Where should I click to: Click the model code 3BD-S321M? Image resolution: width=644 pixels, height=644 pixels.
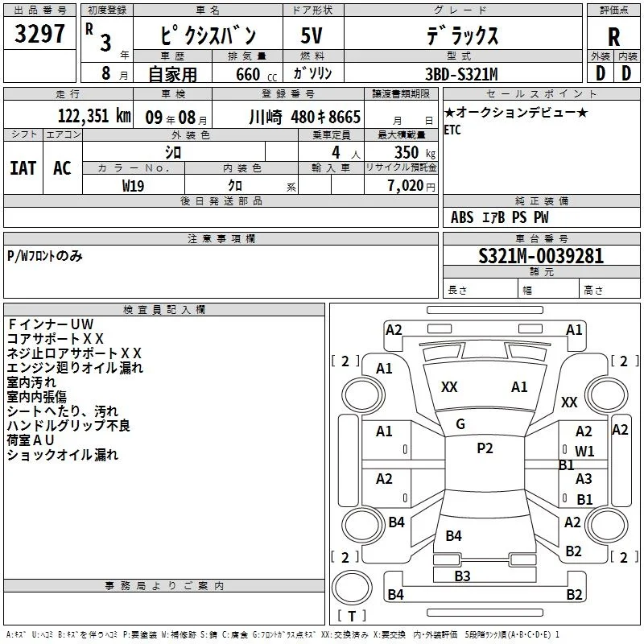click(x=461, y=74)
